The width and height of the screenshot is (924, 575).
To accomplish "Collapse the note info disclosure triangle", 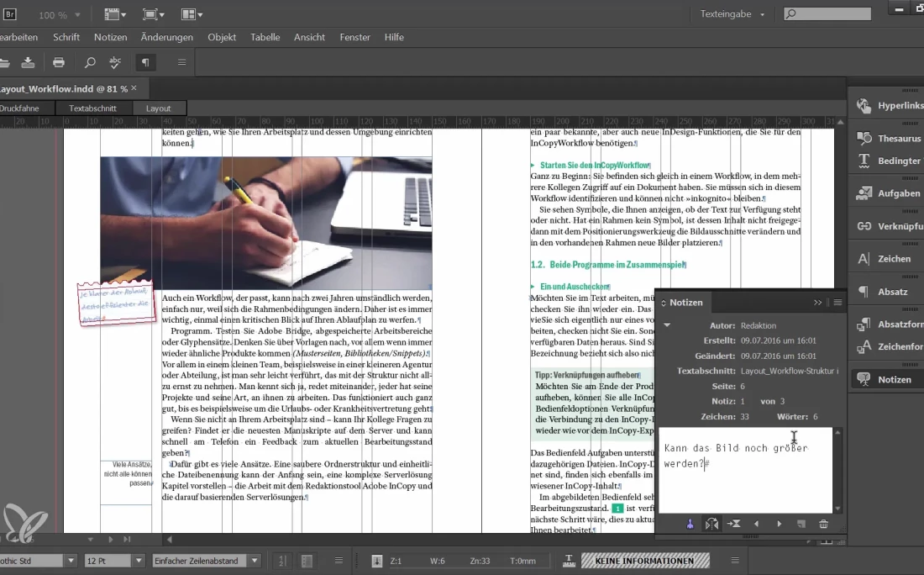I will pyautogui.click(x=667, y=324).
